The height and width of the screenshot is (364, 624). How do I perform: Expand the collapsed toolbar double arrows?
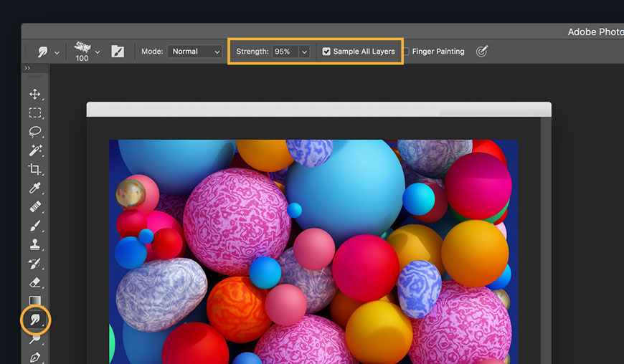coord(27,68)
